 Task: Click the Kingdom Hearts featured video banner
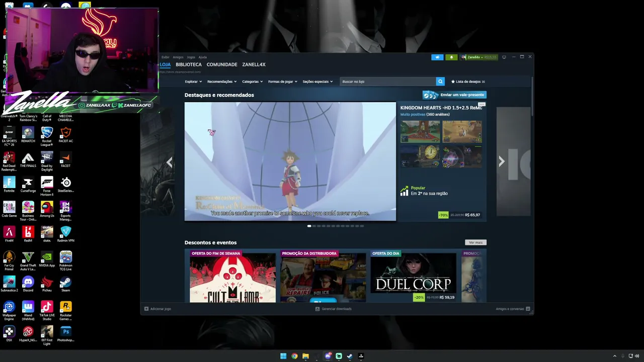[x=290, y=161]
